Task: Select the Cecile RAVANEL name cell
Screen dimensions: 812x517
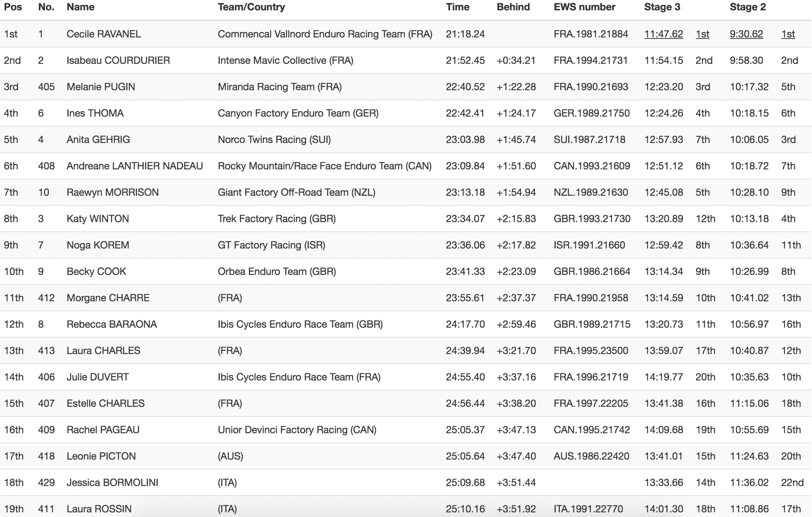Action: point(103,34)
